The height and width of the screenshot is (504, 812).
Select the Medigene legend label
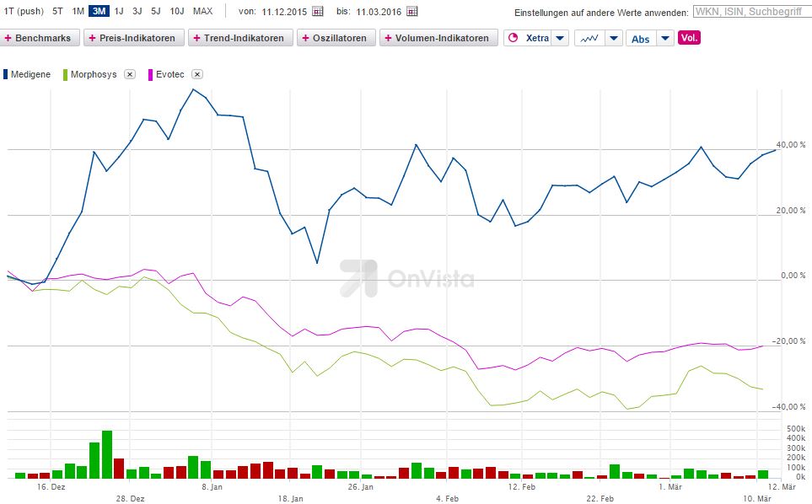tap(30, 74)
